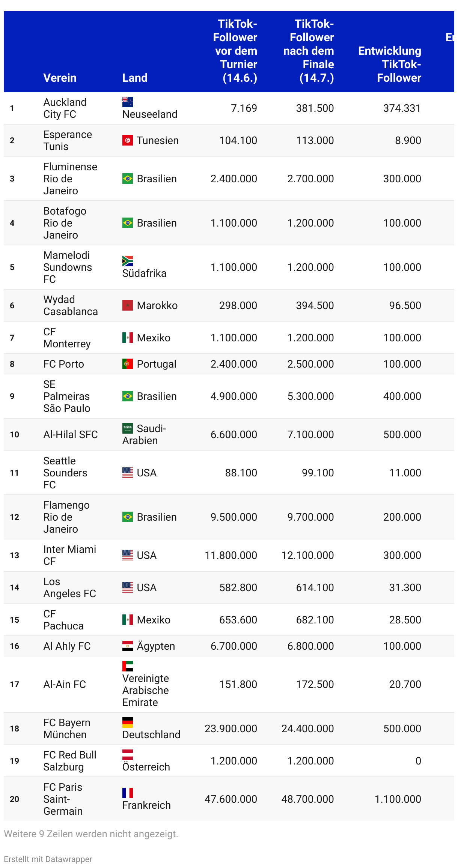This screenshot has height=868, width=458.
Task: Sort table by Verein column header
Action: (60, 78)
